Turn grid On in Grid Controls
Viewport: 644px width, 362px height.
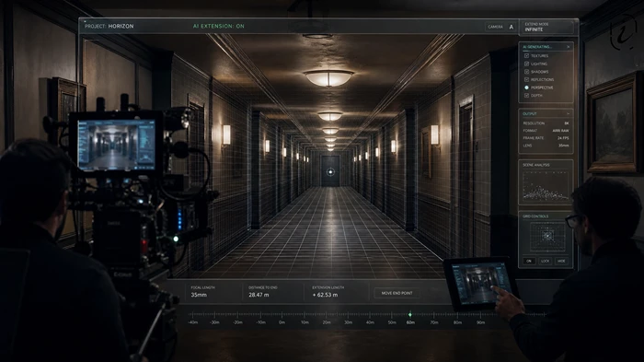tap(529, 261)
